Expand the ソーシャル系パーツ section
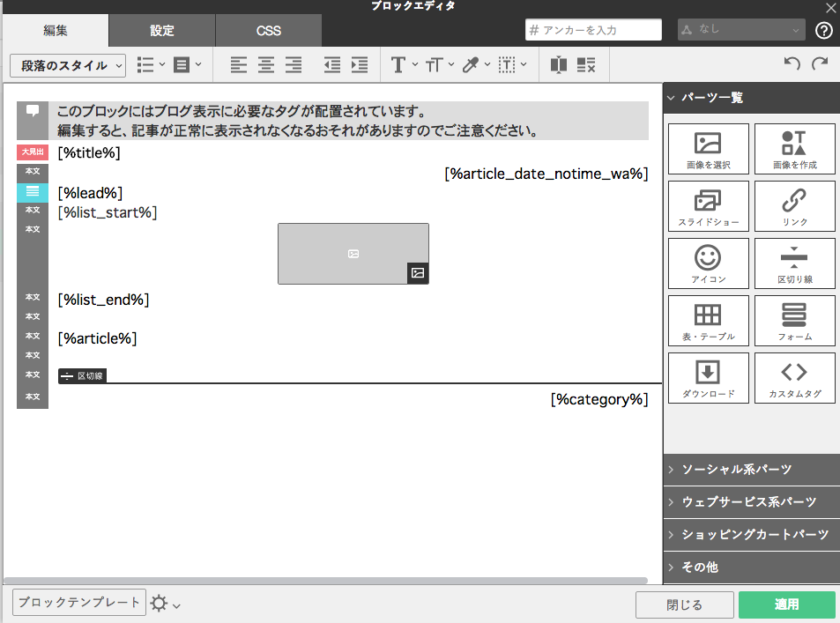This screenshot has width=840, height=623. 752,470
